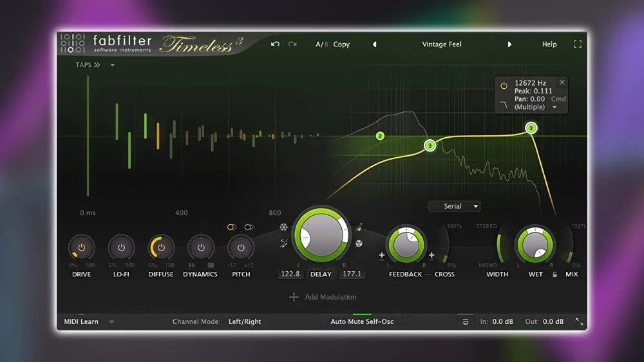Click the In: 0.0 dB input level
The width and height of the screenshot is (644, 362).
click(497, 321)
